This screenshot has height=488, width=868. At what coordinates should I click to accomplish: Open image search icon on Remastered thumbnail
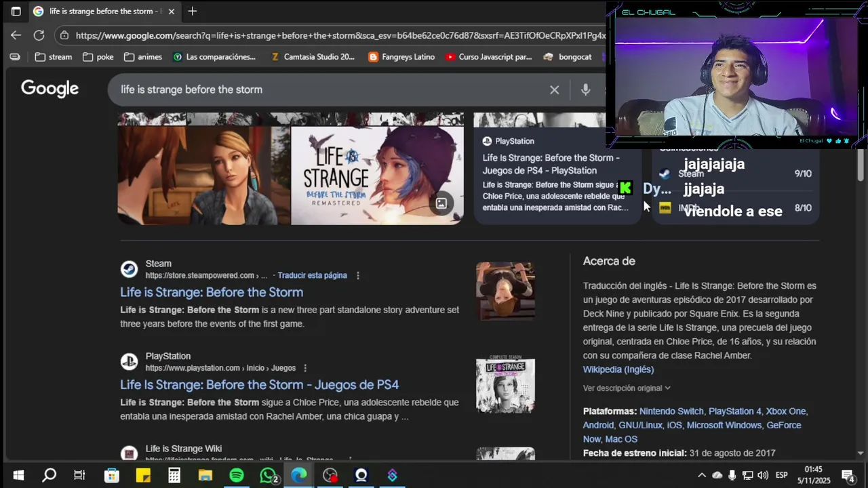[441, 203]
